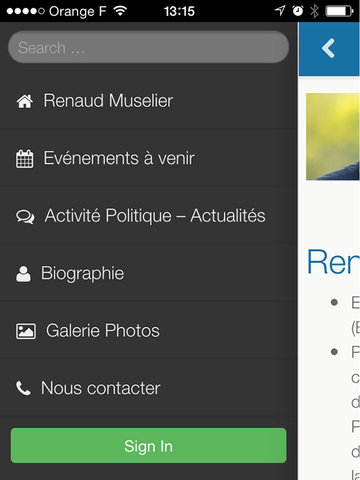This screenshot has height=480, width=360.
Task: Click the picture icon for Galerie Photos
Action: coord(26,331)
